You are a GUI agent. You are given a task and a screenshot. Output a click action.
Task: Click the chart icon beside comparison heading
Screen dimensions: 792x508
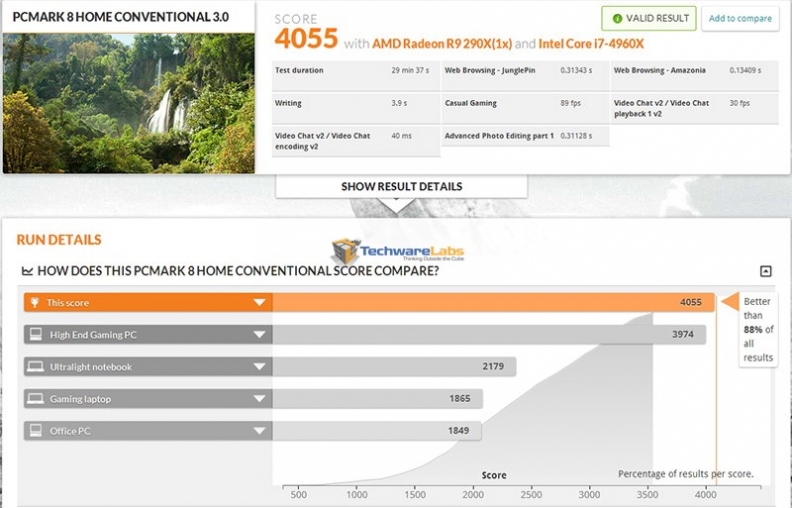pyautogui.click(x=27, y=271)
